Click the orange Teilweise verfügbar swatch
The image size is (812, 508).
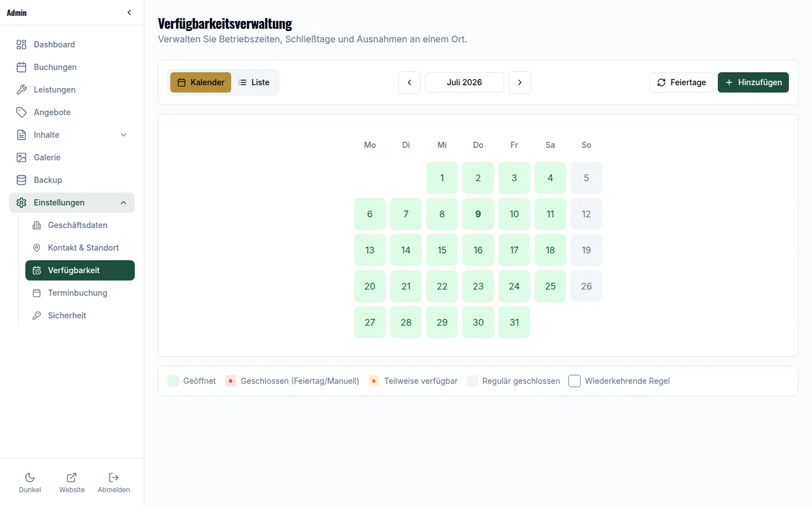(x=374, y=381)
